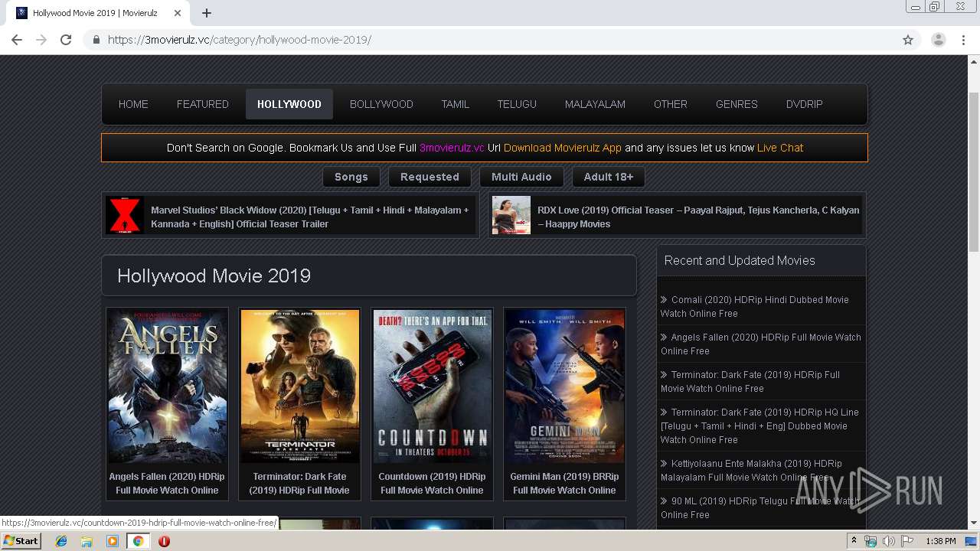The image size is (980, 551).
Task: View site security info via lock icon
Action: click(96, 40)
